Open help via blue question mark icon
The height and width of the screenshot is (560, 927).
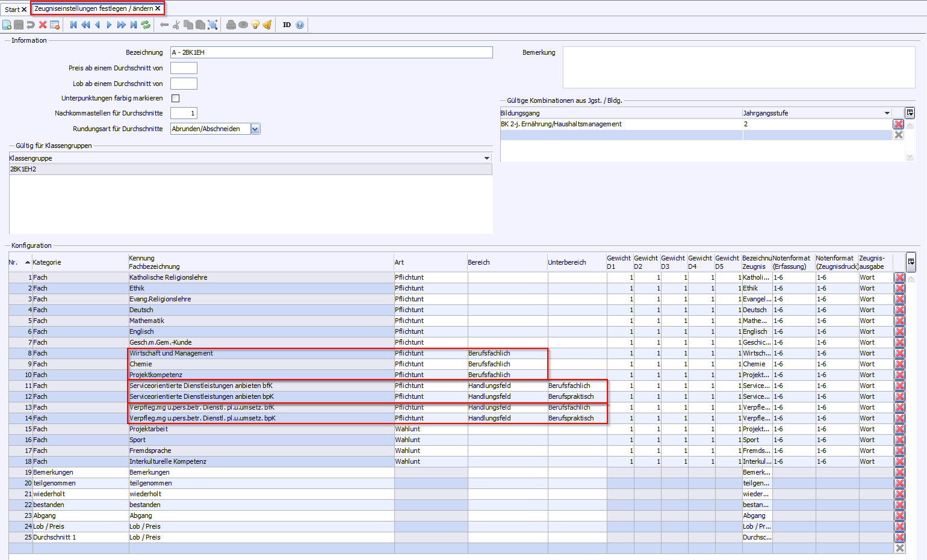point(300,25)
